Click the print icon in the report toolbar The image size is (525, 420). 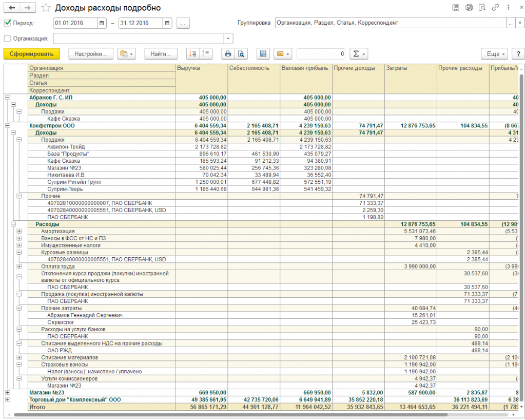coord(228,54)
